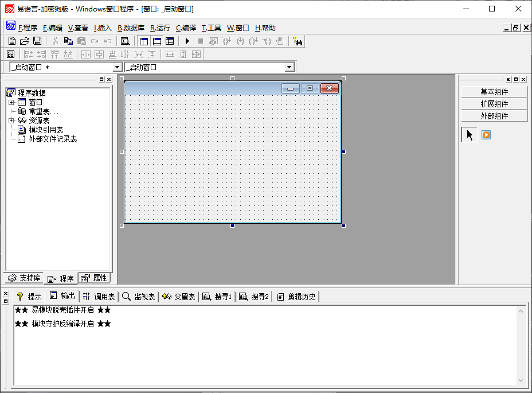
Task: Run the program with the play icon
Action: click(x=187, y=41)
